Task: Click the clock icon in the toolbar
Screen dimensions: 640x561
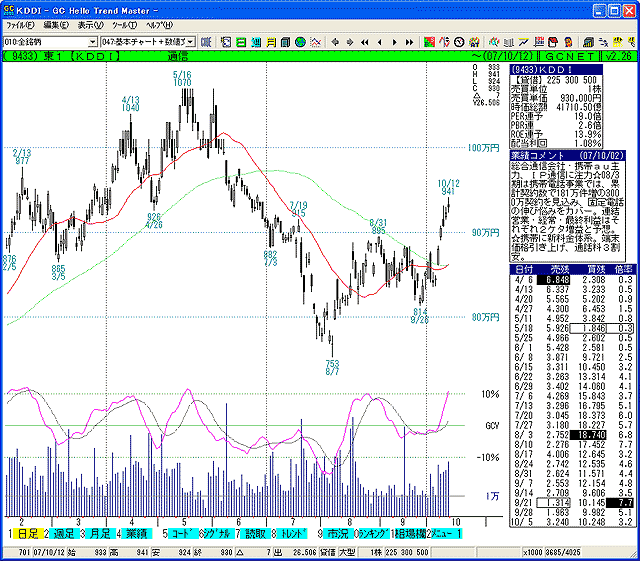Action: tap(459, 42)
